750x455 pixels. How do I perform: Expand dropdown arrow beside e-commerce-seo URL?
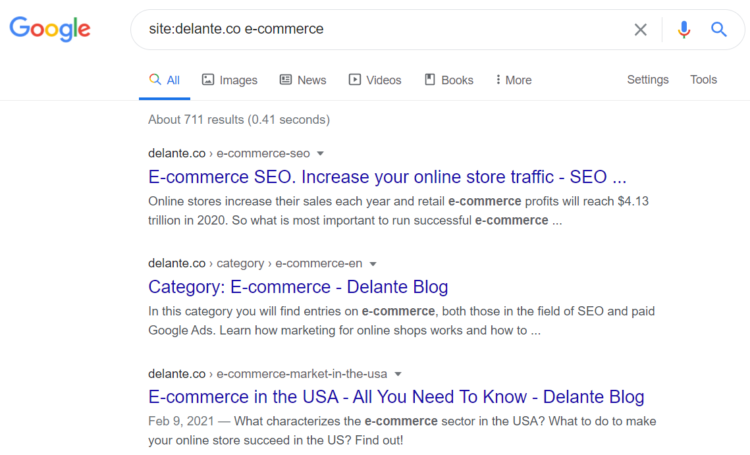coord(321,154)
